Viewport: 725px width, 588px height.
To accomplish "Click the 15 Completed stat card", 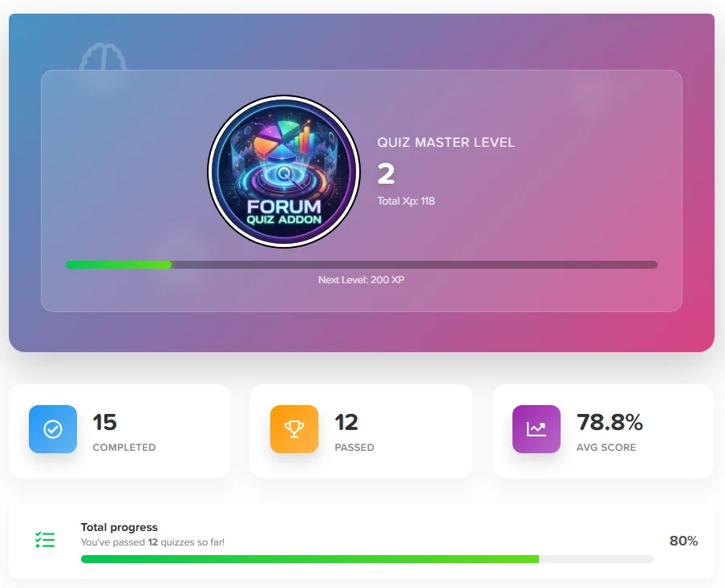I will pos(119,431).
